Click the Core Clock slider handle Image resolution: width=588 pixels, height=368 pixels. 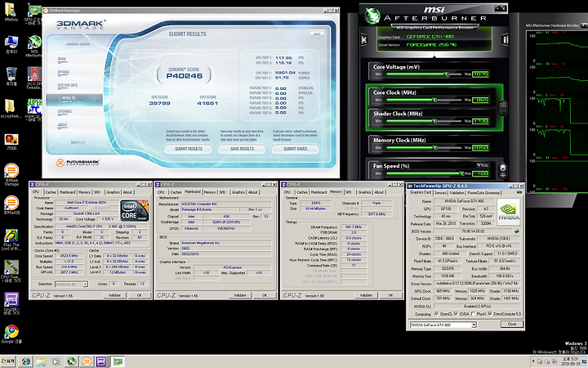coord(434,100)
